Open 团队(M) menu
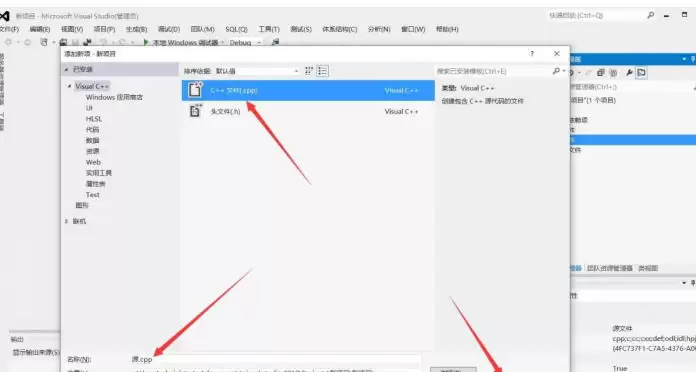This screenshot has width=696, height=372. 202,29
